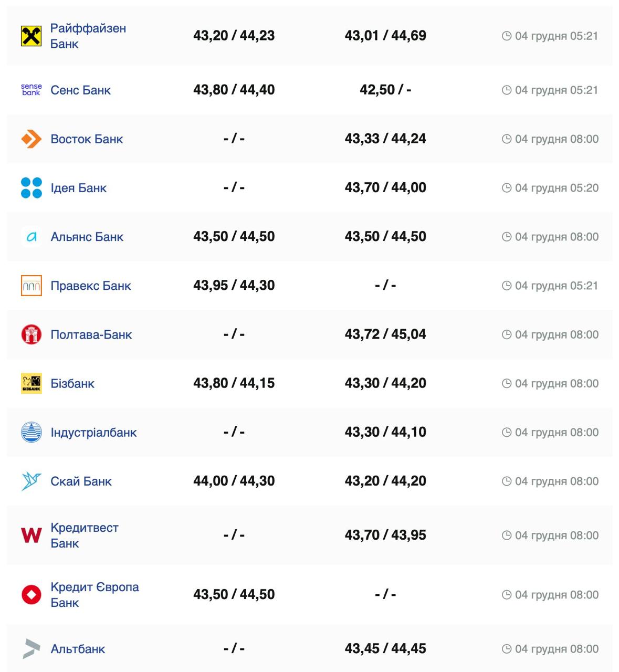The height and width of the screenshot is (672, 619).
Task: Open the Кредит Європа Банк link
Action: pyautogui.click(x=95, y=594)
